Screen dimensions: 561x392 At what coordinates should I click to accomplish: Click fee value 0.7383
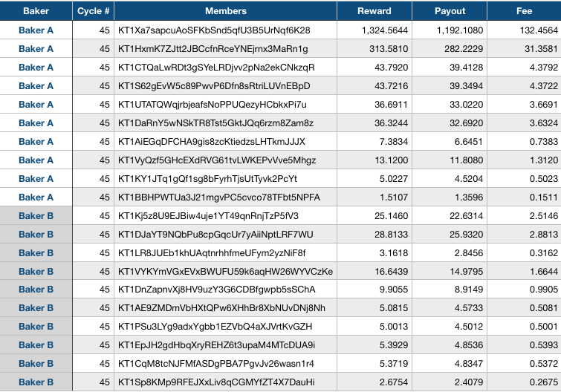click(x=544, y=142)
